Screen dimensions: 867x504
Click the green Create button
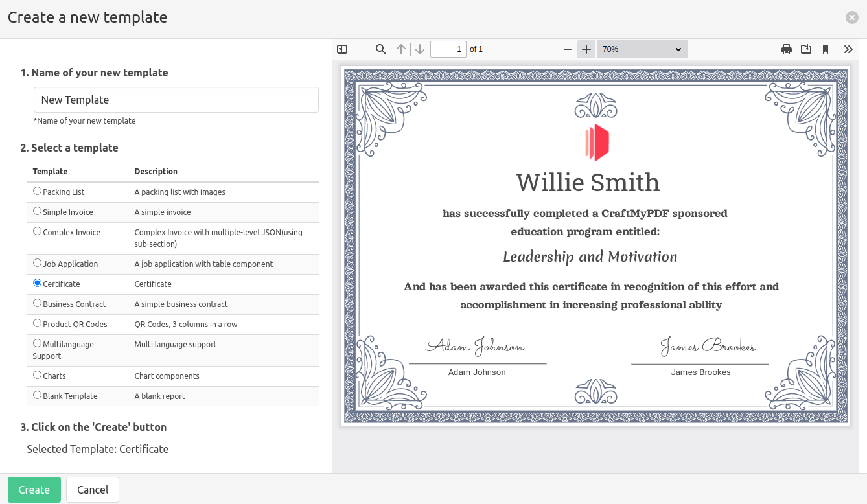34,490
